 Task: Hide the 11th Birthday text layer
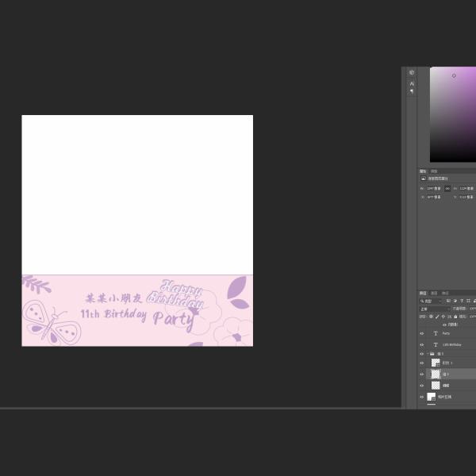tap(422, 344)
